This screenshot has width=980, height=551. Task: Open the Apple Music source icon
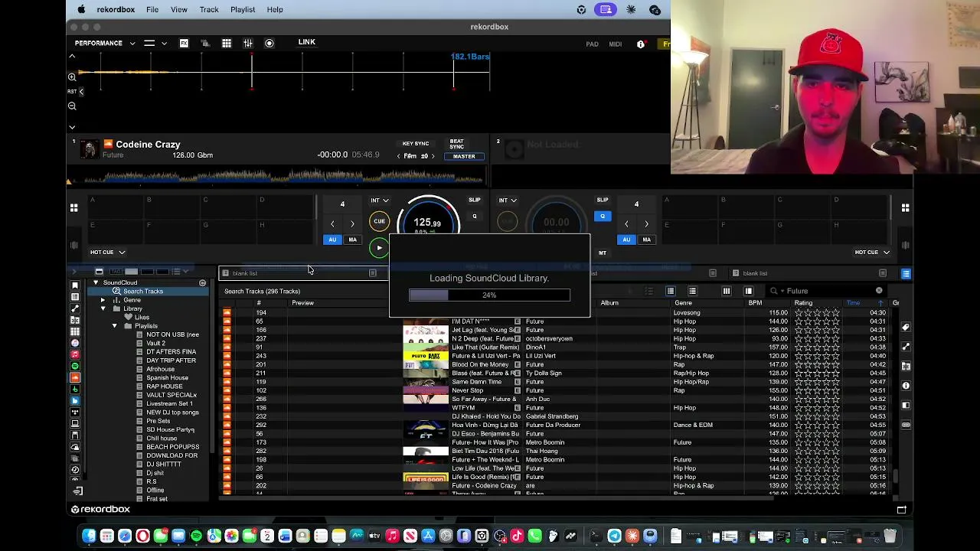point(75,354)
